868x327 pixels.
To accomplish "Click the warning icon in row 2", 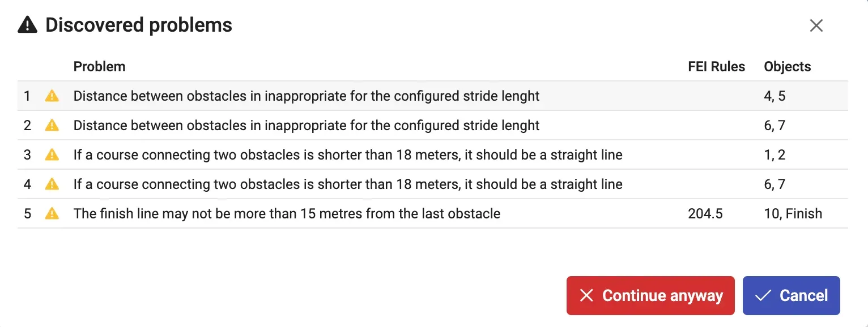I will tap(52, 126).
